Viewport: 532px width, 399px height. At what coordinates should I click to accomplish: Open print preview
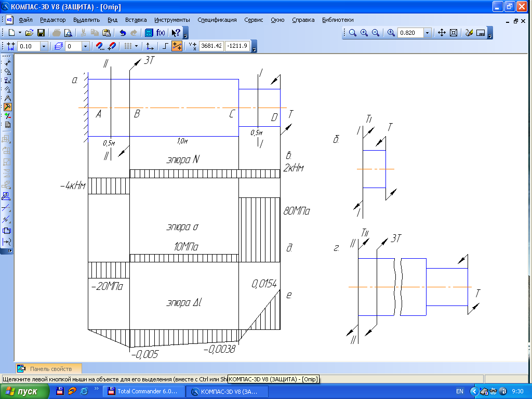68,33
